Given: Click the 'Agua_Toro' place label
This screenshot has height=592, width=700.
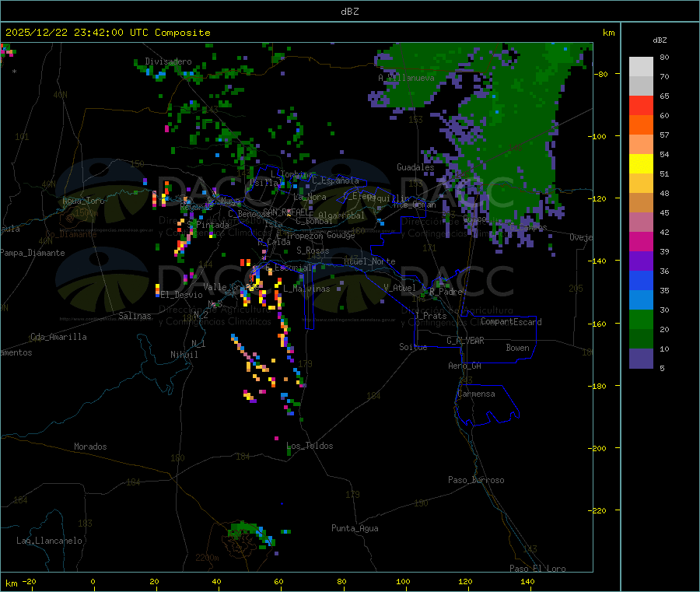Looking at the screenshot, I should click(83, 201).
